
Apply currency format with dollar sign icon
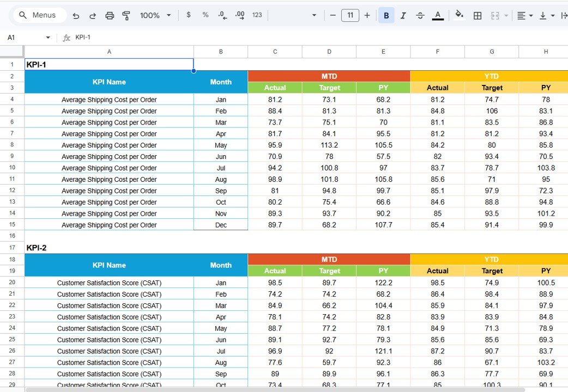tap(189, 15)
